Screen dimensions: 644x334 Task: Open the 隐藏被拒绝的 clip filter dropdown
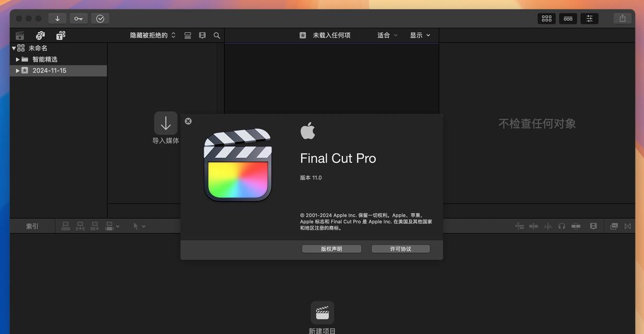click(x=153, y=35)
